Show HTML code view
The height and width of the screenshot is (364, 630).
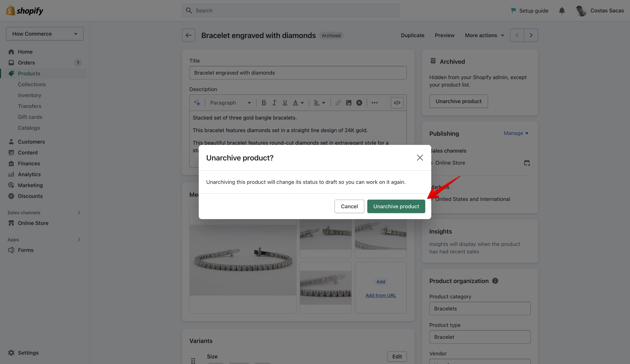coord(397,103)
